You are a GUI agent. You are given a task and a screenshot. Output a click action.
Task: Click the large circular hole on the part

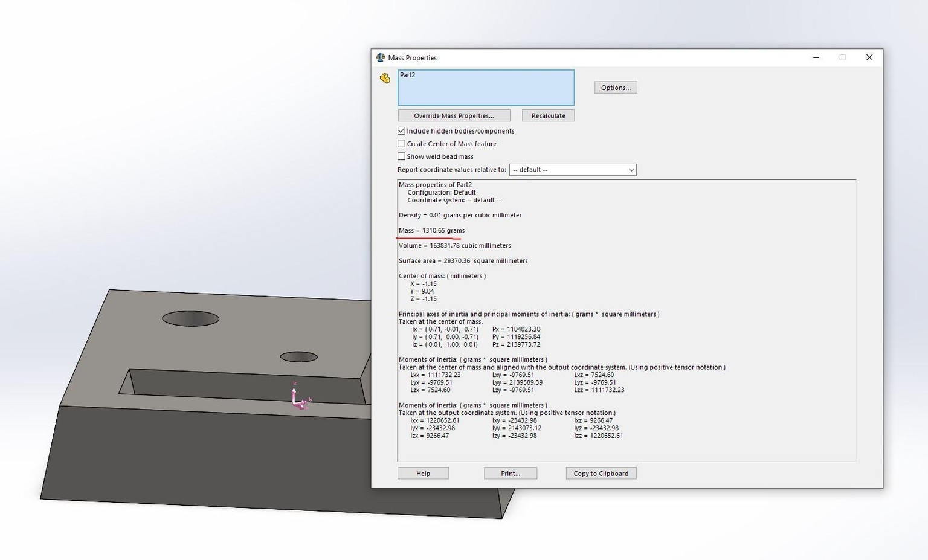[190, 318]
